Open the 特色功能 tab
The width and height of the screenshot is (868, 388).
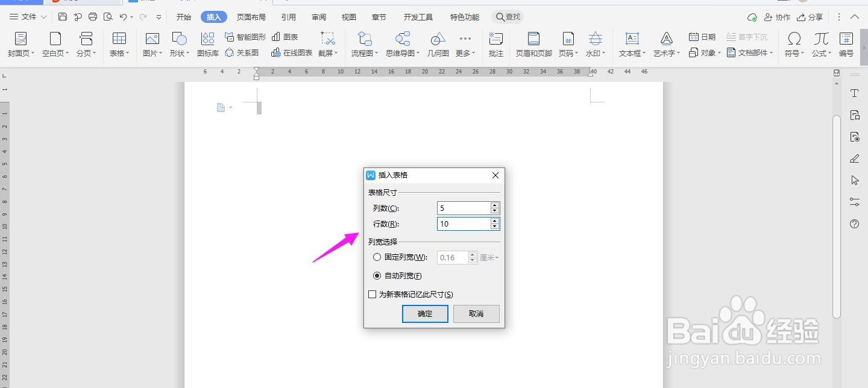point(465,17)
